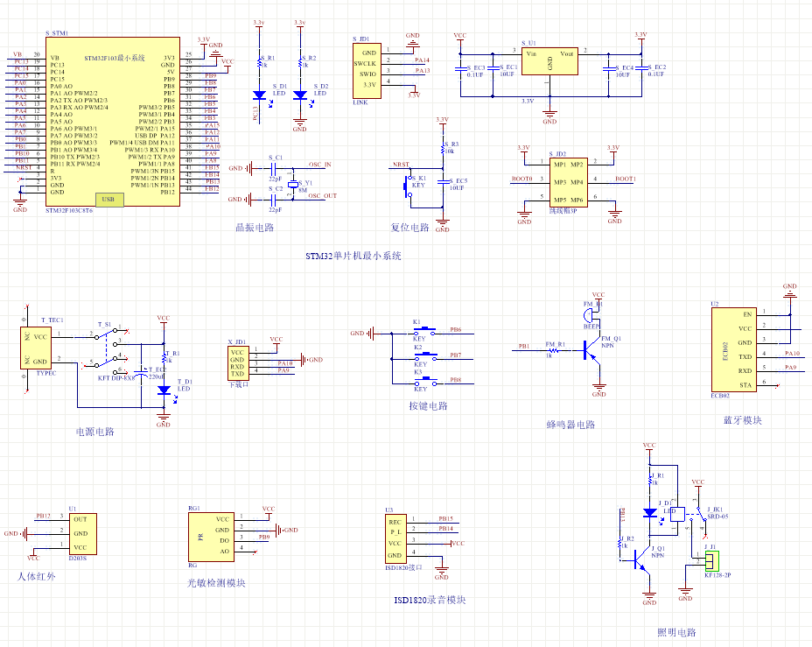Select the S_D2 LED symbol
Viewport: 812px width, 647px height.
coord(300,95)
